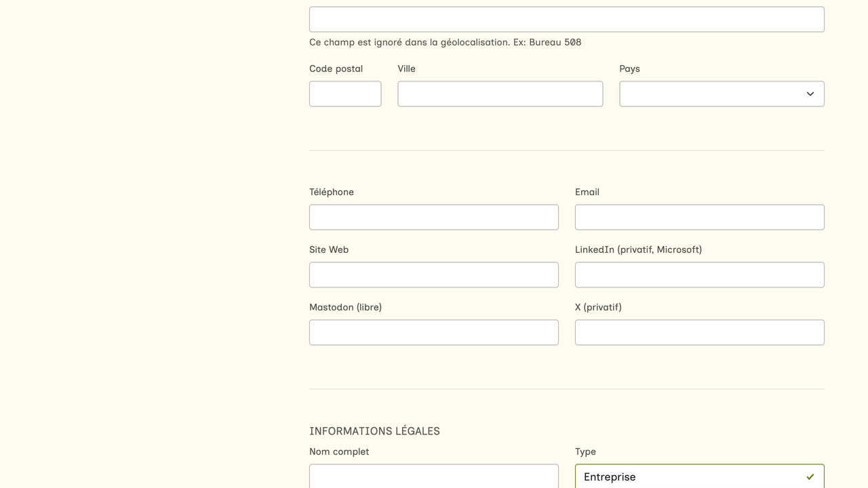The height and width of the screenshot is (488, 868).
Task: Click the Email input field
Action: [x=699, y=218]
